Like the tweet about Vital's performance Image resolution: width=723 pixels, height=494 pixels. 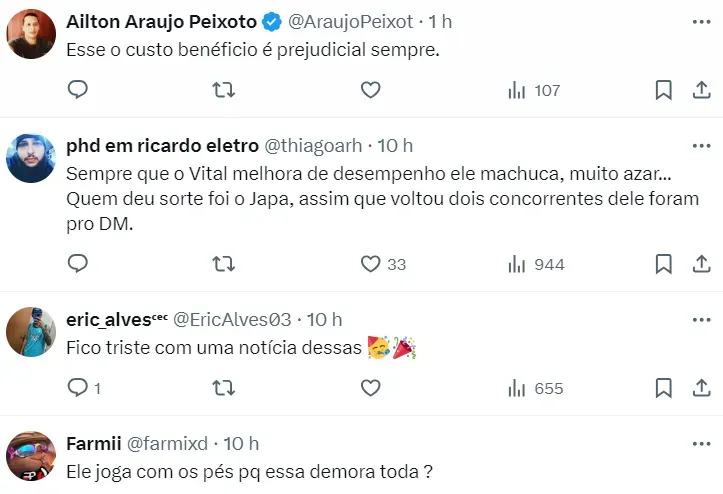pyautogui.click(x=371, y=264)
